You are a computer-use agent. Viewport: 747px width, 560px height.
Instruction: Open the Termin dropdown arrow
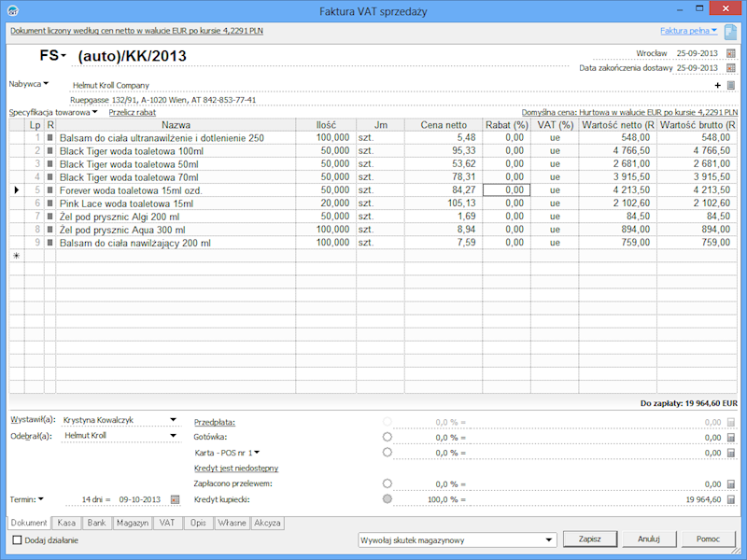[x=41, y=499]
